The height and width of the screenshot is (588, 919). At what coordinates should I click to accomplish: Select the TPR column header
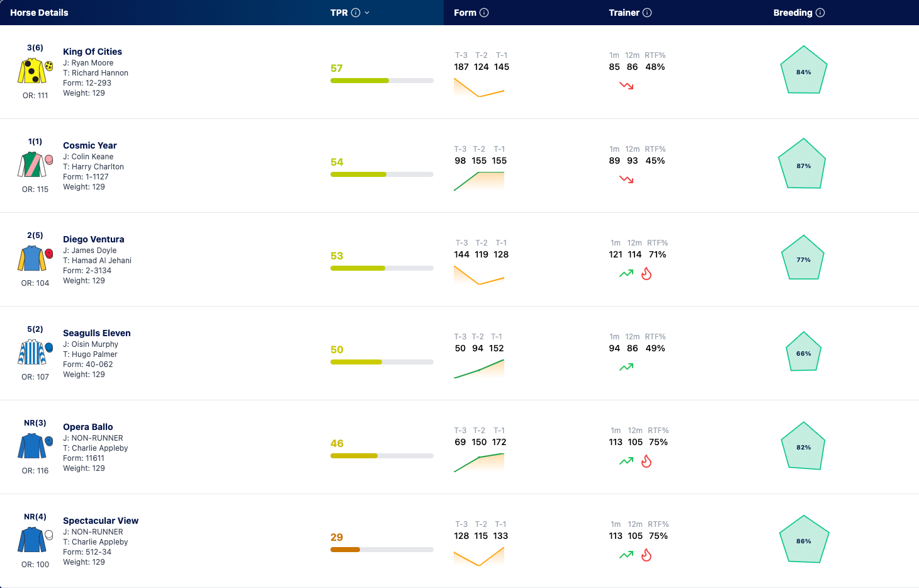(x=339, y=13)
